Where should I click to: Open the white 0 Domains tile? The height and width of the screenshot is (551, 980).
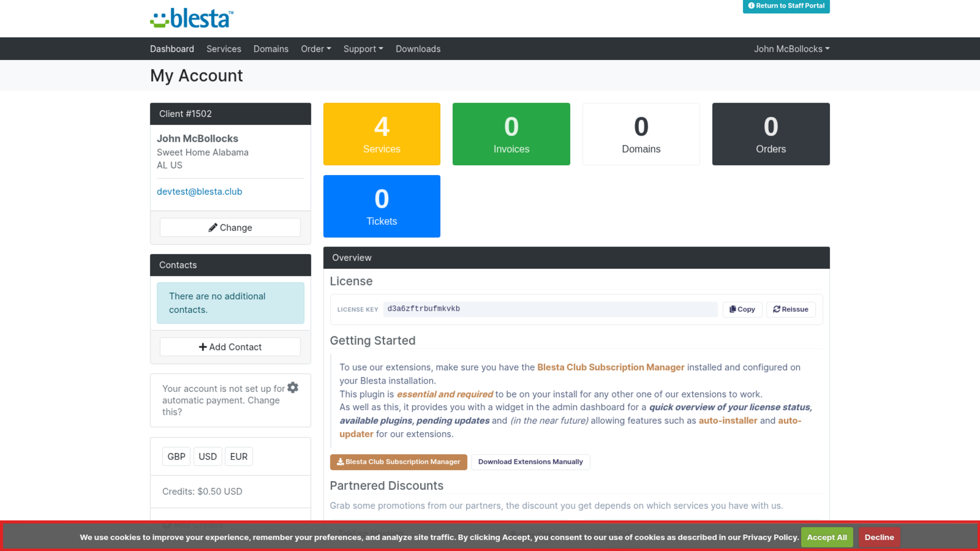(641, 134)
